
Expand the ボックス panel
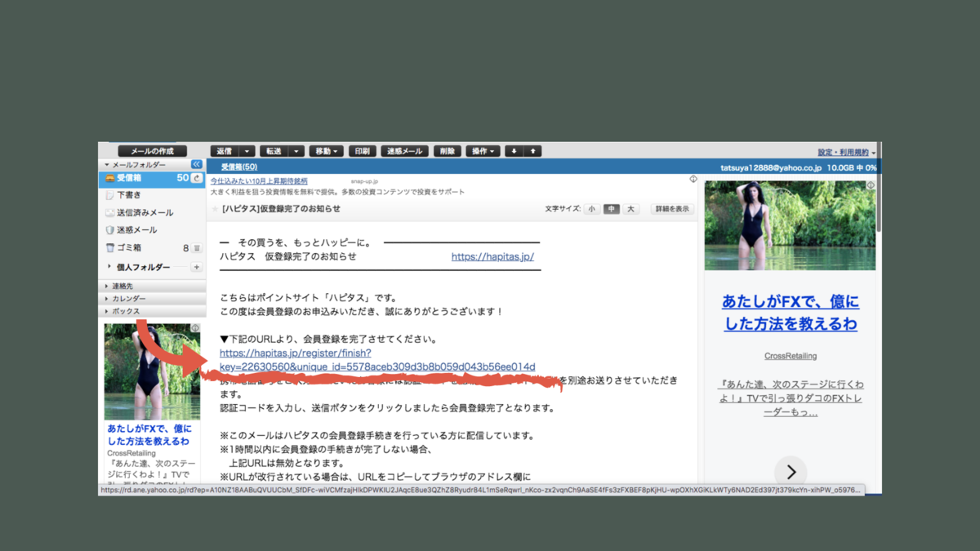pos(152,311)
